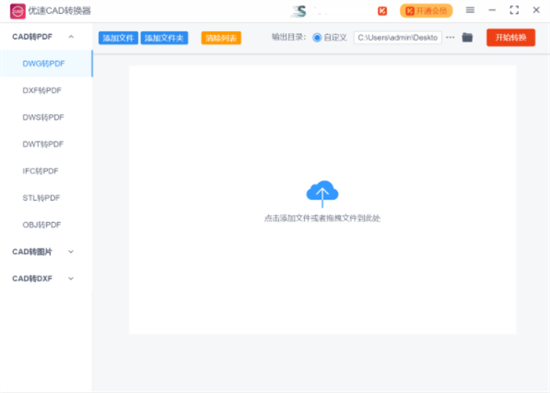Click the red square icon near the membership button
Image resolution: width=550 pixels, height=393 pixels.
(382, 11)
